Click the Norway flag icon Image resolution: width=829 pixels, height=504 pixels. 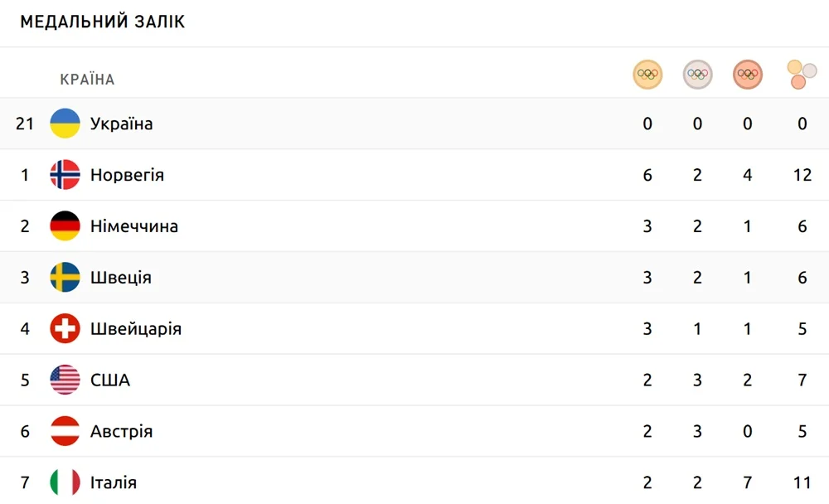click(65, 175)
